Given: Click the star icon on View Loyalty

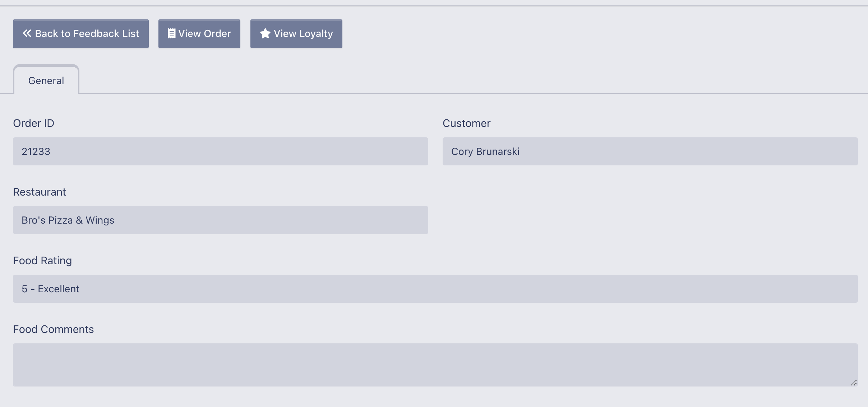Looking at the screenshot, I should coord(265,33).
